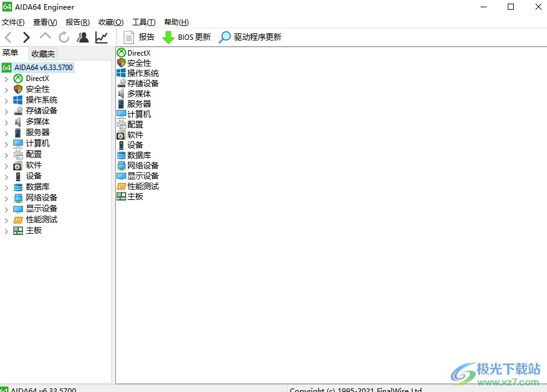Select 性能测试 in the left tree
This screenshot has height=392, width=547.
42,219
